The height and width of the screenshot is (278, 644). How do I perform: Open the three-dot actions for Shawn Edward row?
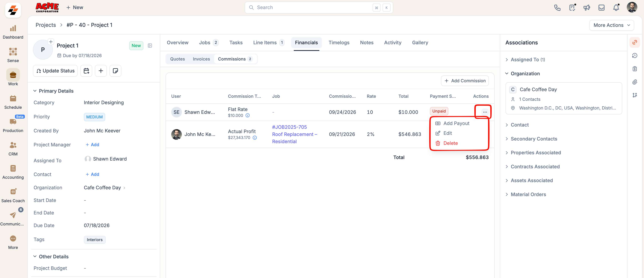[485, 112]
